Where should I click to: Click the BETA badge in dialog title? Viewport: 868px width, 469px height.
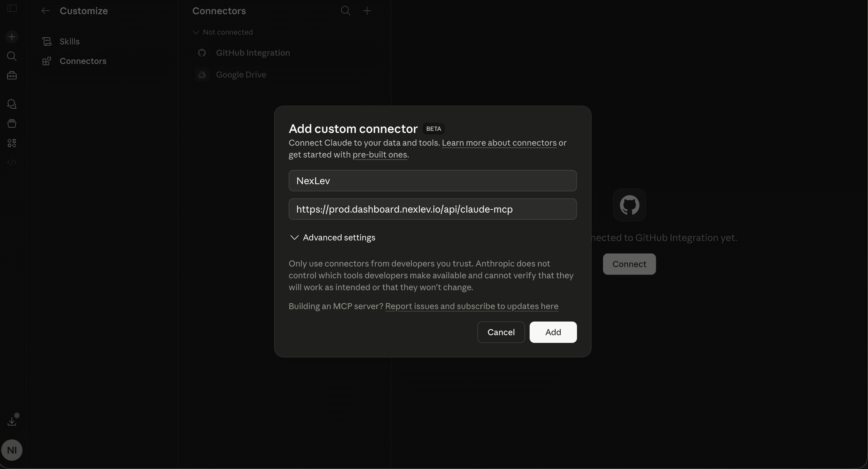click(x=434, y=129)
